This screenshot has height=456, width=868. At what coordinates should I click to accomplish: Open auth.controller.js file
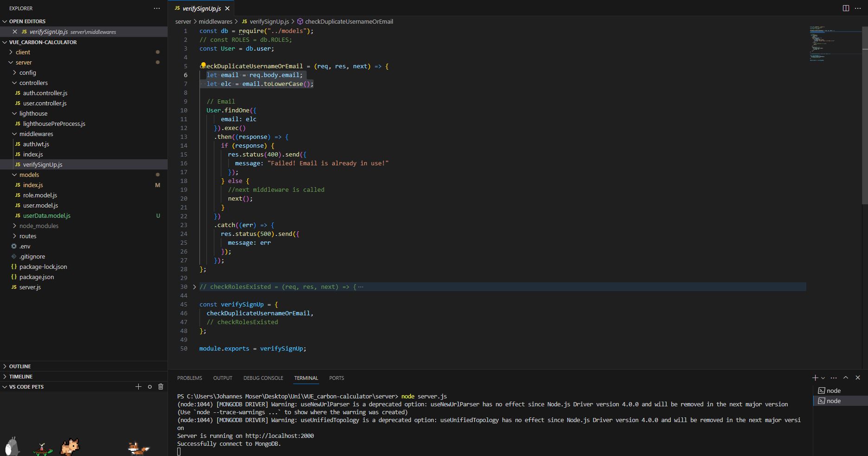[x=84, y=93]
